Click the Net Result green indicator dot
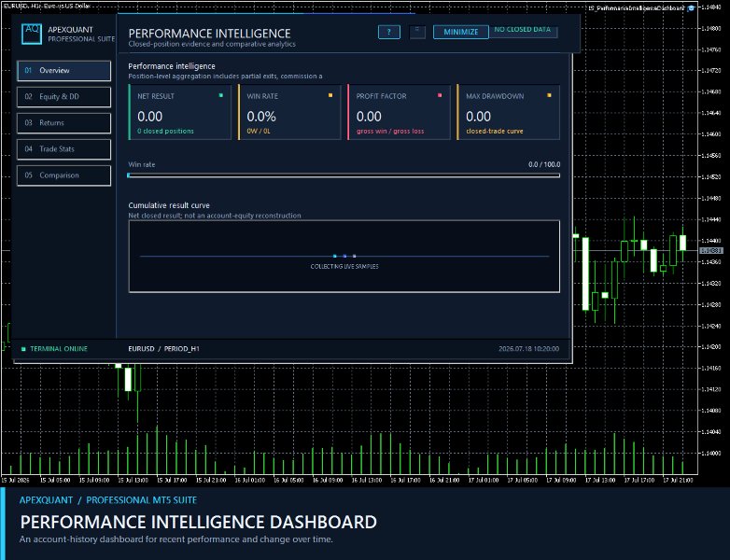Viewport: 730px width, 560px height. click(x=220, y=95)
